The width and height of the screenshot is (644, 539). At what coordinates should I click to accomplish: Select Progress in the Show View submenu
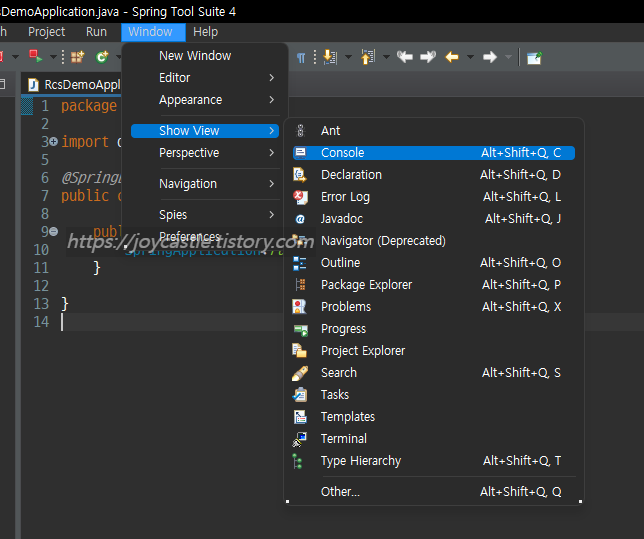tap(434, 329)
